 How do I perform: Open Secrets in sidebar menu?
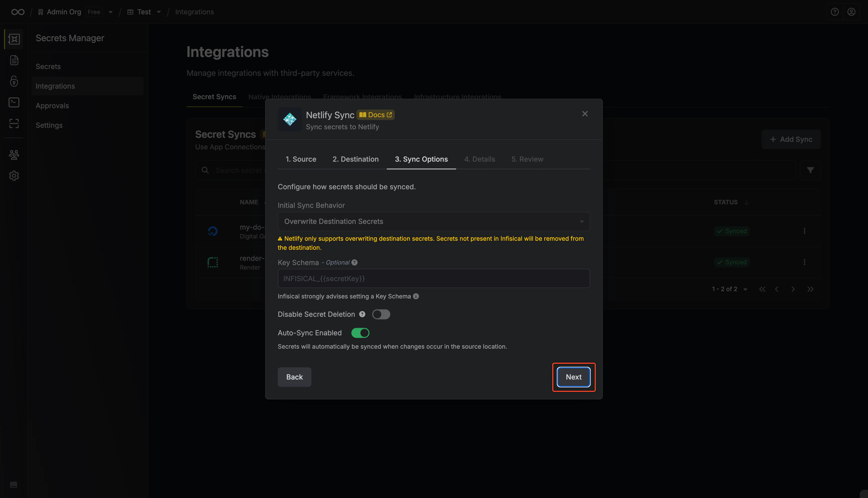click(87, 66)
